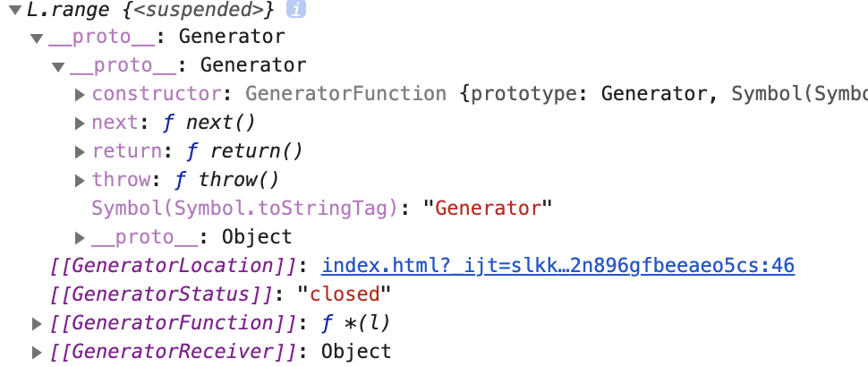The height and width of the screenshot is (367, 868).
Task: Click the "Generator" toStringTag string value
Action: 489,209
